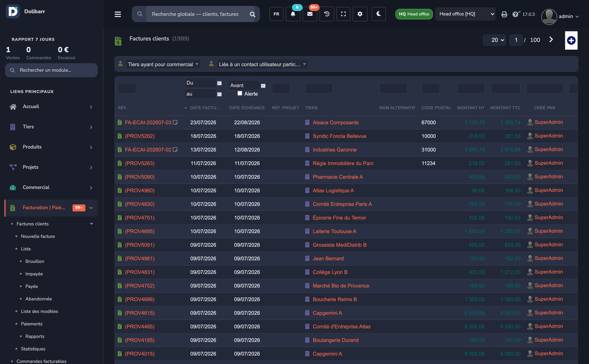Open the help question-mark icon
The height and width of the screenshot is (364, 589).
516,14
